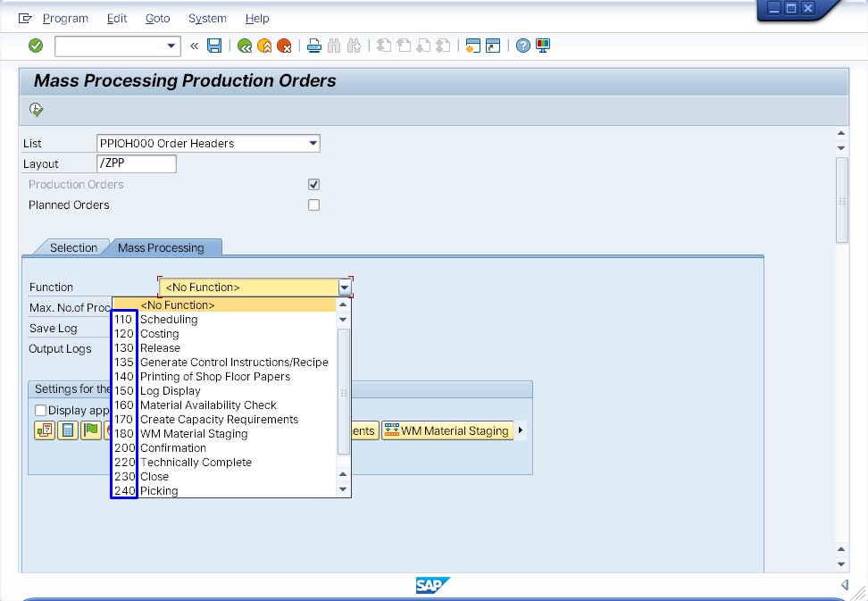Open the SAP menu icon left of Program
Viewport: 868px width, 601px height.
(25, 18)
